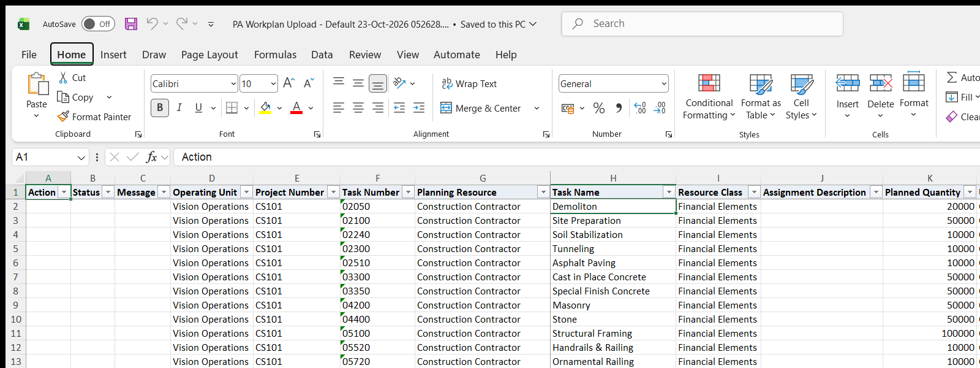Open Cell Styles gallery
980x368 pixels.
tap(801, 96)
